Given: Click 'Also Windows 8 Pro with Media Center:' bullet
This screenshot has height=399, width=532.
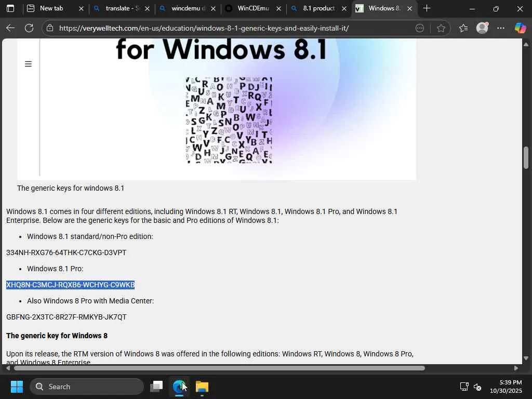Looking at the screenshot, I should pyautogui.click(x=90, y=301).
